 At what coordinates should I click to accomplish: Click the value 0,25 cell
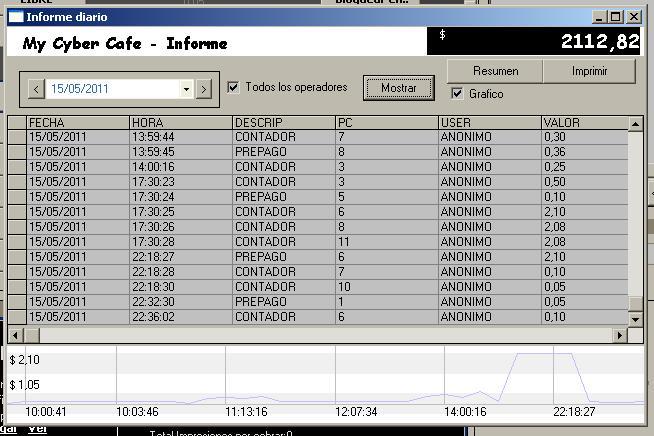[x=585, y=167]
